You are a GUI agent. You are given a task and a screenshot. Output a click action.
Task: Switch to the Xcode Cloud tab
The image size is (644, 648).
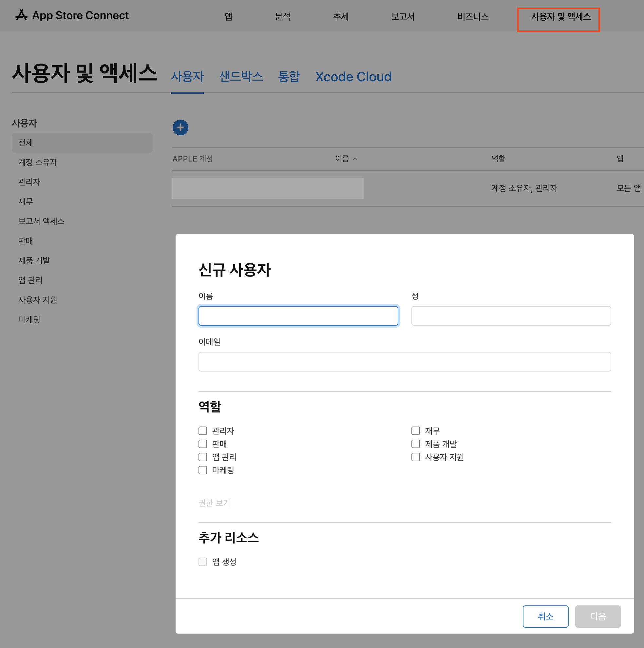pos(353,77)
